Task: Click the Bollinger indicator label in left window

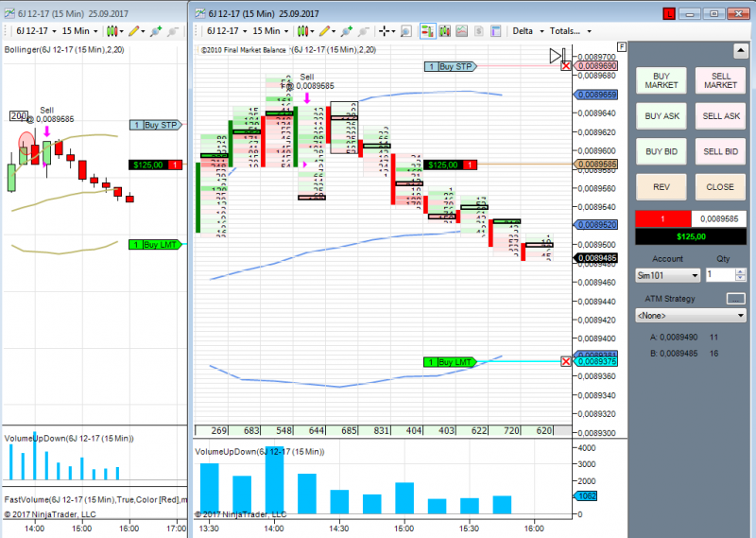Action: point(64,50)
